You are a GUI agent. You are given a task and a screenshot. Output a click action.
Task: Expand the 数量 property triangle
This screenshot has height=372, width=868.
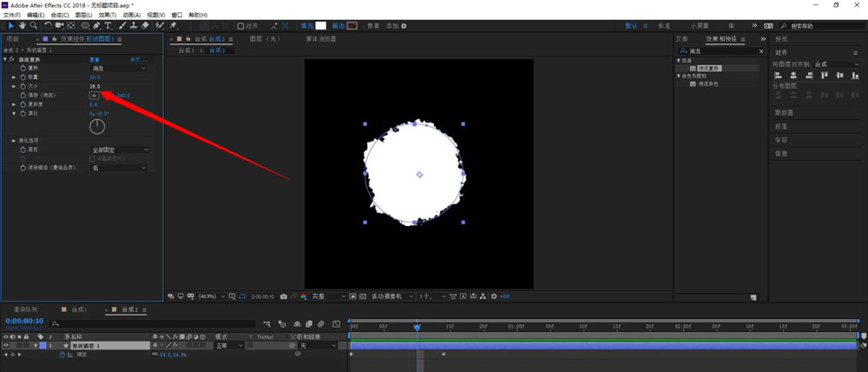(13, 77)
